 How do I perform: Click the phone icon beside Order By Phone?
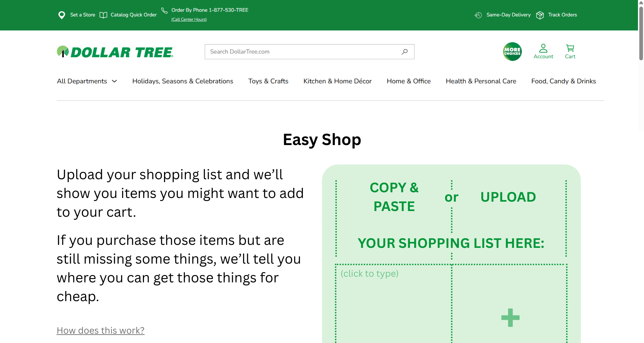point(164,11)
